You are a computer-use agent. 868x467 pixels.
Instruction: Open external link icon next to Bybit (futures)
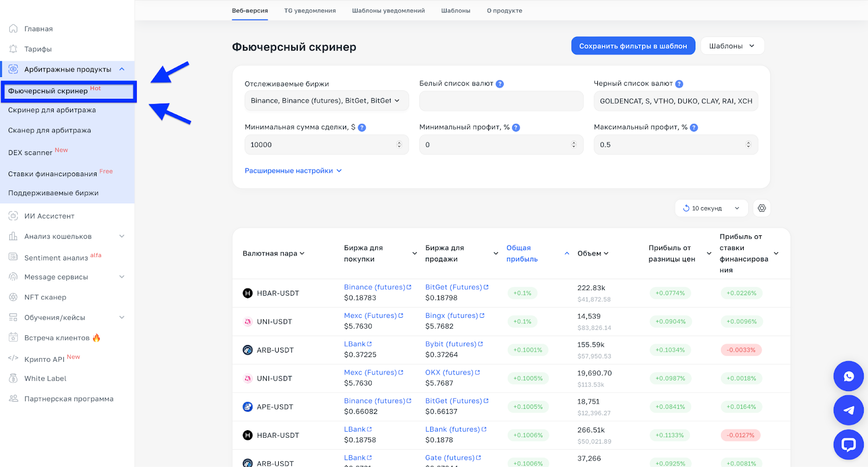(x=481, y=344)
